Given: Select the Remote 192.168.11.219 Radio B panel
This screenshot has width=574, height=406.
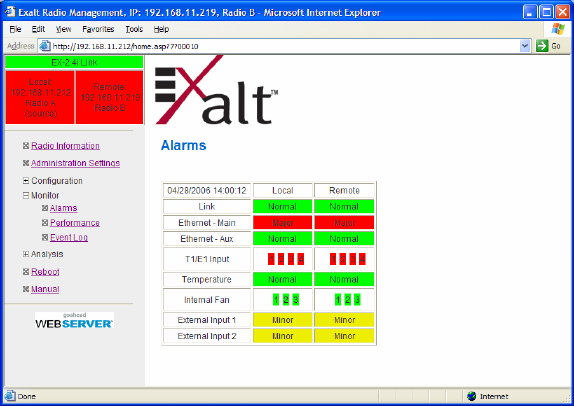Looking at the screenshot, I should click(109, 97).
